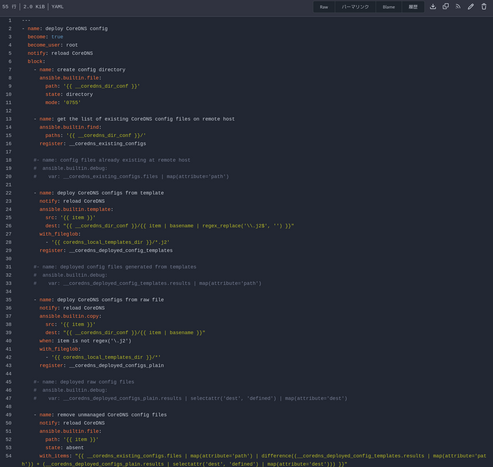Image resolution: width=493 pixels, height=467 pixels.
Task: Open the Blame view
Action: tap(389, 7)
